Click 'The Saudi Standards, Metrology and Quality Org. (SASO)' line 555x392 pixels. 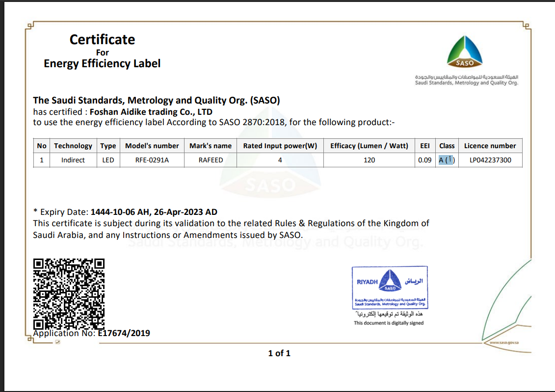[157, 101]
